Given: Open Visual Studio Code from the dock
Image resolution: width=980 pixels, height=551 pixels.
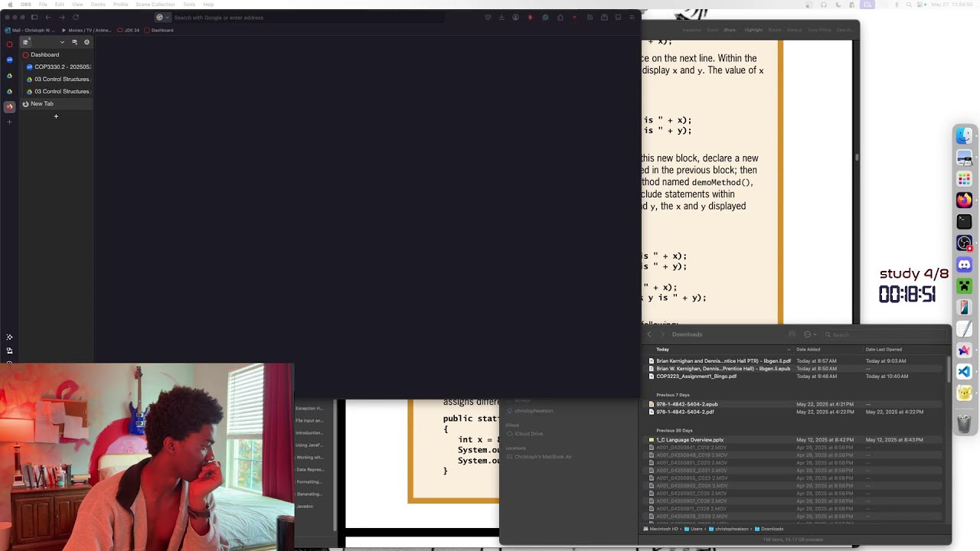Looking at the screenshot, I should coord(964,371).
